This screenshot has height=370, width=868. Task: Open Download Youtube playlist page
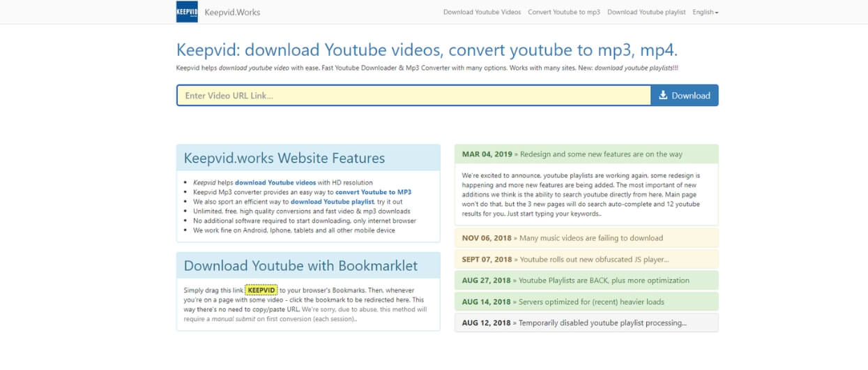(646, 12)
